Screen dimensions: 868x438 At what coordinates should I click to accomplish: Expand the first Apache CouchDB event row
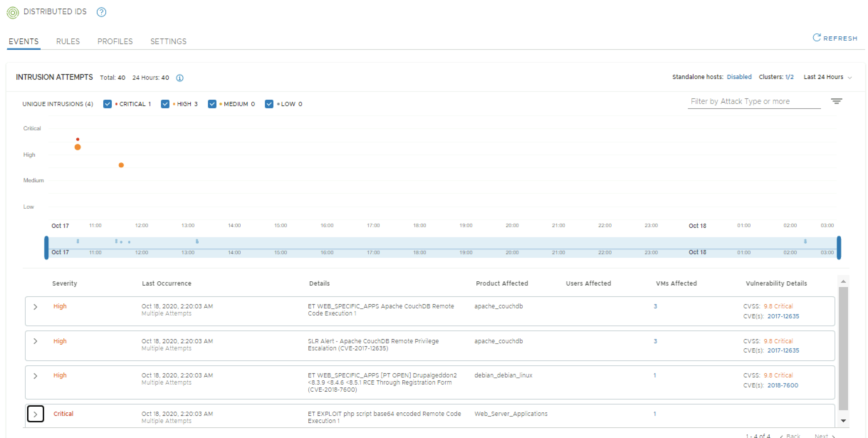(35, 307)
